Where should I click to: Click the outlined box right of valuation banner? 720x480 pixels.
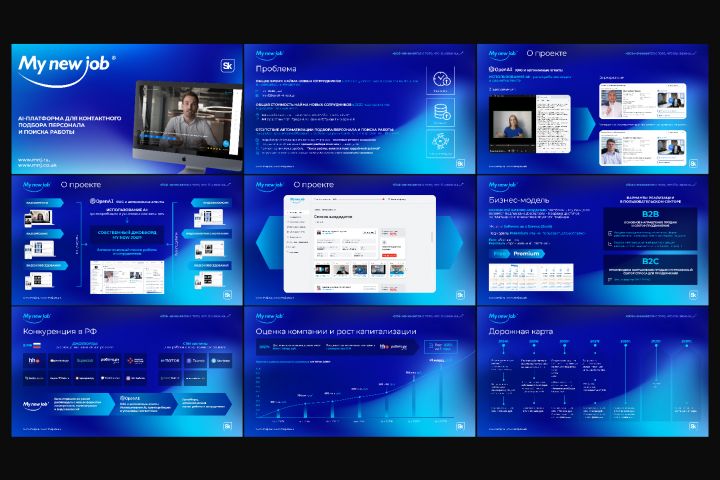click(440, 347)
